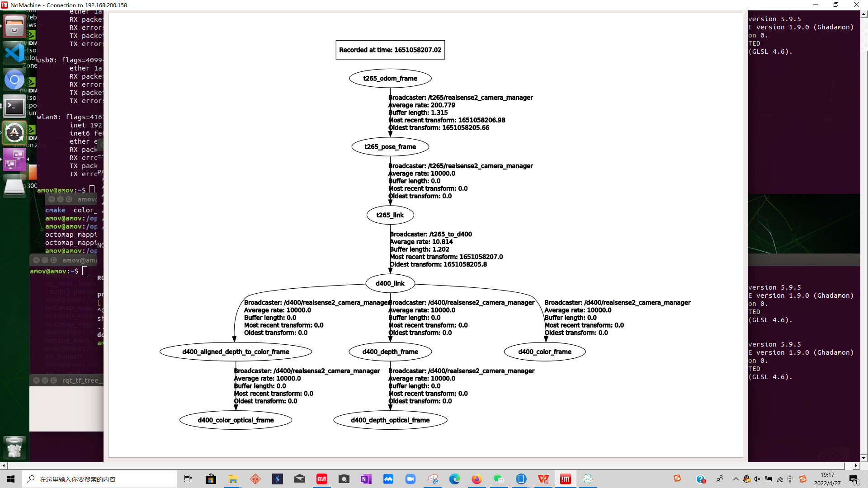Select the t265_pose_frame node
The height and width of the screenshot is (488, 868).
390,146
